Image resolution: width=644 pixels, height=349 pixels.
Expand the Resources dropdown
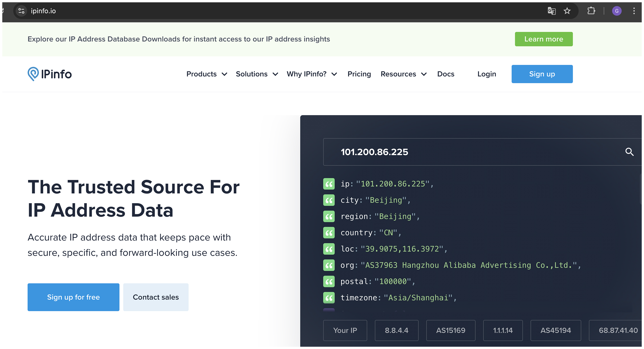pyautogui.click(x=403, y=74)
